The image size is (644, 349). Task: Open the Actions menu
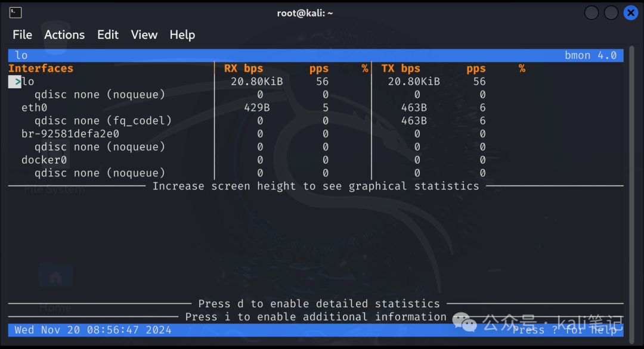click(64, 35)
